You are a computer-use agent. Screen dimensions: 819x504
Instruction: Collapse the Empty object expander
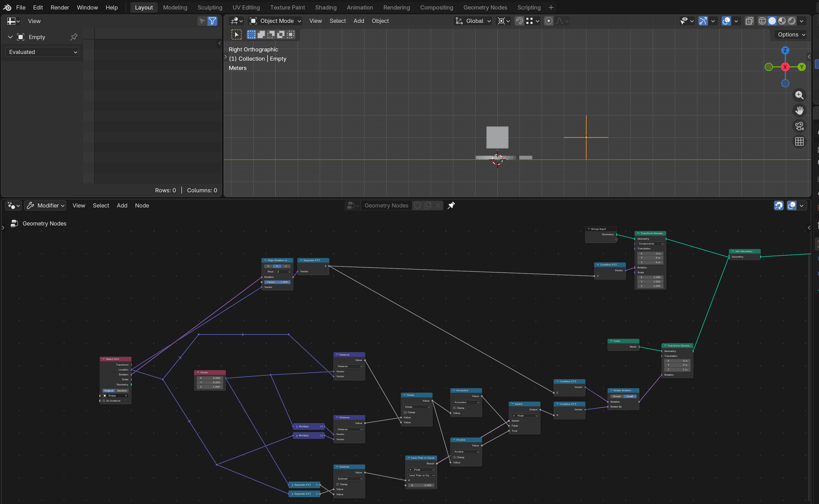point(10,37)
